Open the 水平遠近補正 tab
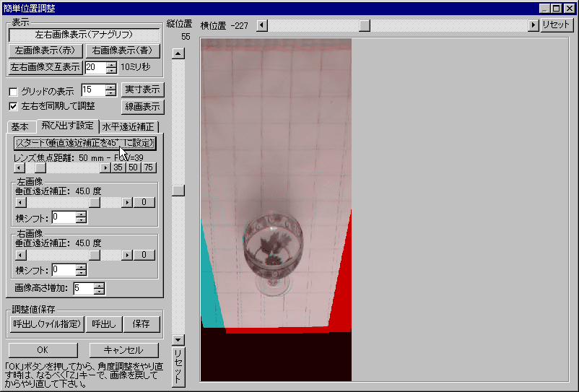The image size is (579, 392). pyautogui.click(x=128, y=127)
